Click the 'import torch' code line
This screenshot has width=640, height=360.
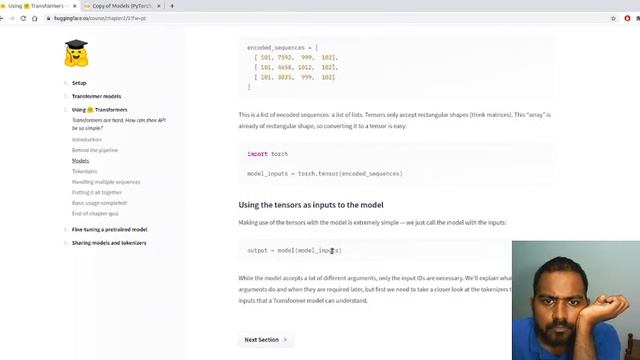click(x=267, y=154)
